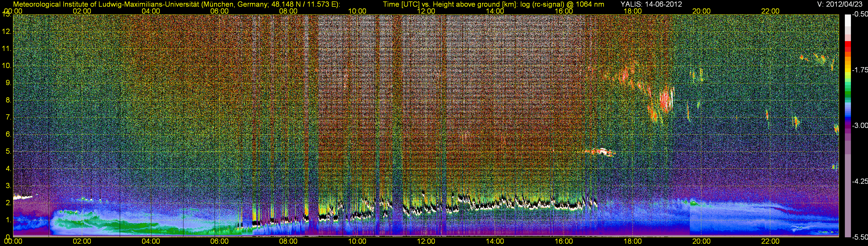
Task: Select "18:00" on the bottom time axis
Action: (x=632, y=241)
